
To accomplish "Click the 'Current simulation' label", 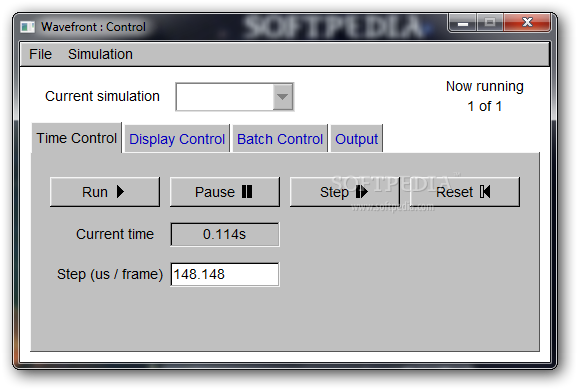I will [102, 96].
